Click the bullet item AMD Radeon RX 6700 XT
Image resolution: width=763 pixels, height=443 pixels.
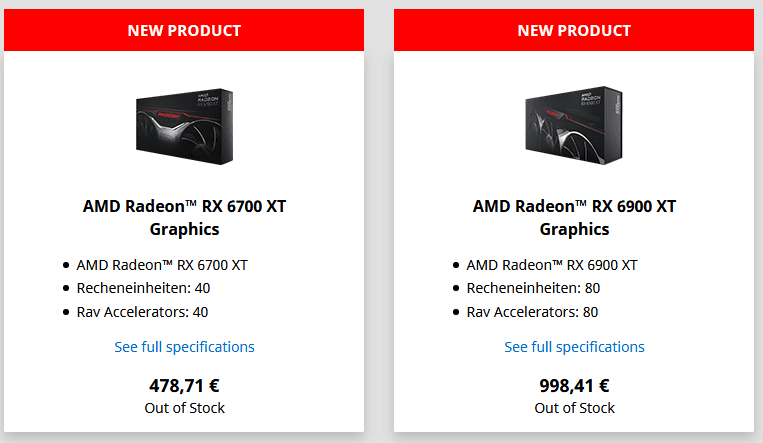[x=162, y=265]
